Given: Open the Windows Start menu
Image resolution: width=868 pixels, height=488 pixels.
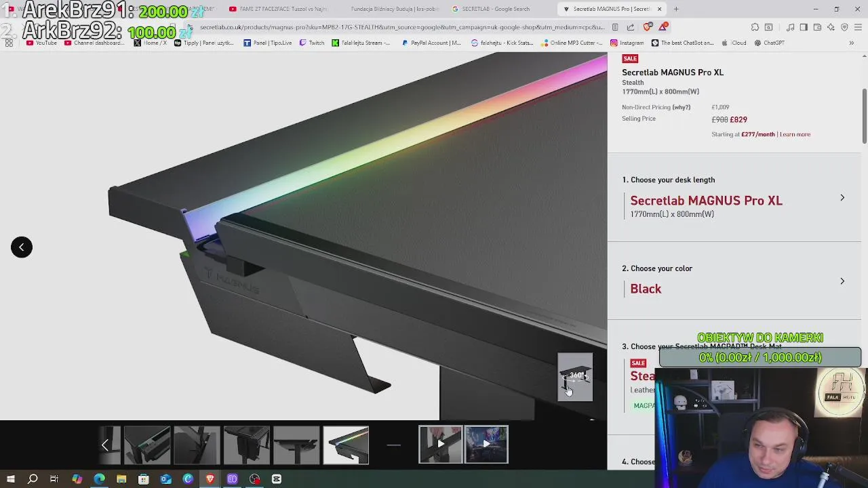Looking at the screenshot, I should click(x=10, y=479).
